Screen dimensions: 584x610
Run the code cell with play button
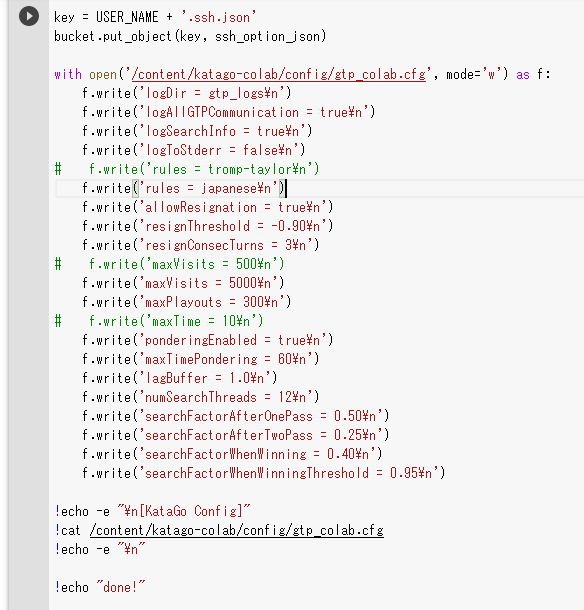click(x=29, y=16)
